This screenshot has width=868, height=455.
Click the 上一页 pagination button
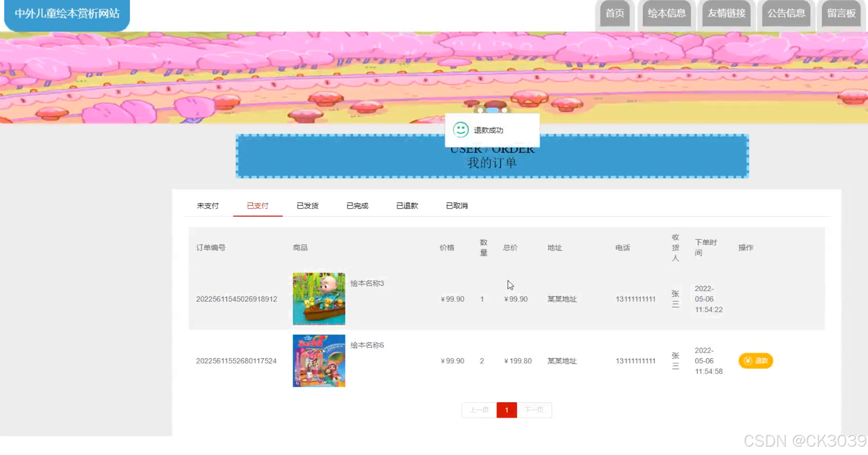[479, 410]
